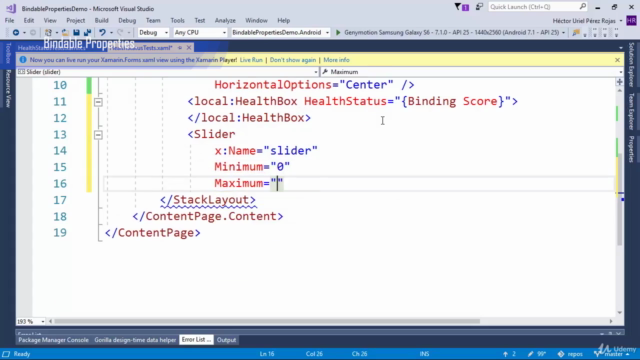Open the Project menu
Screen dimensions: 640x360
(76, 20)
